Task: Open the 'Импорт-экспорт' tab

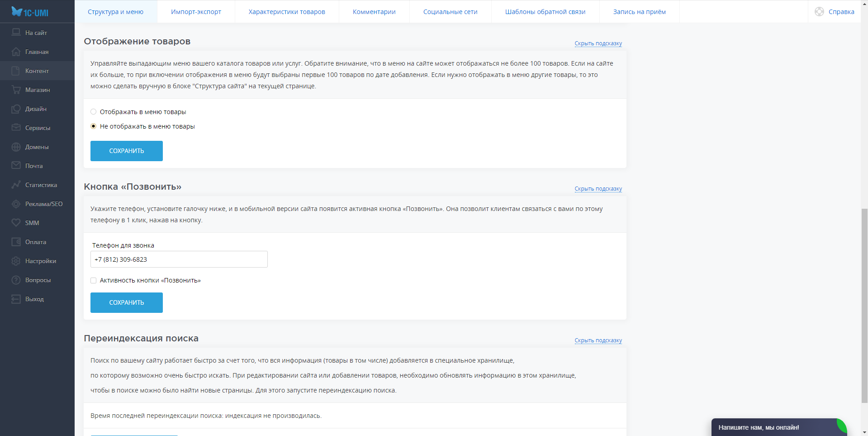Action: [x=196, y=12]
